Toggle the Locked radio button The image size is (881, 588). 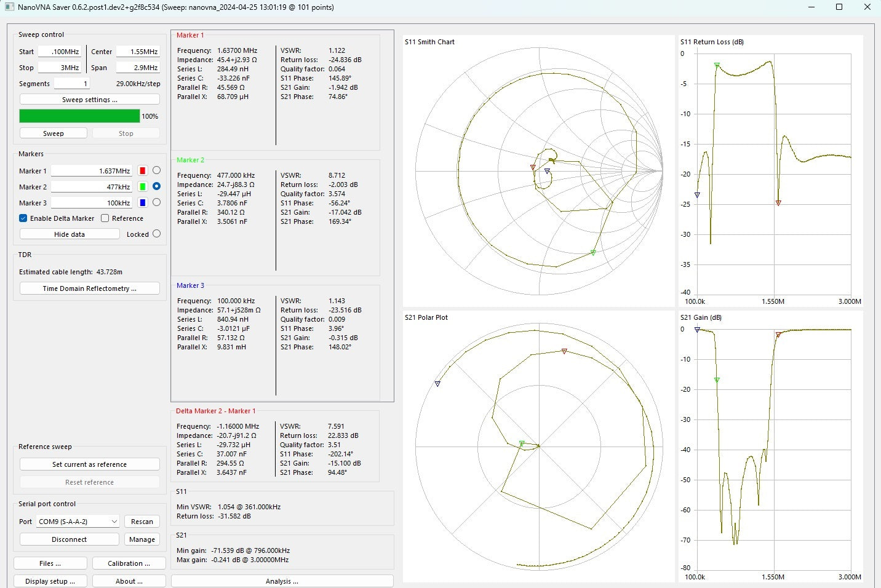click(156, 234)
